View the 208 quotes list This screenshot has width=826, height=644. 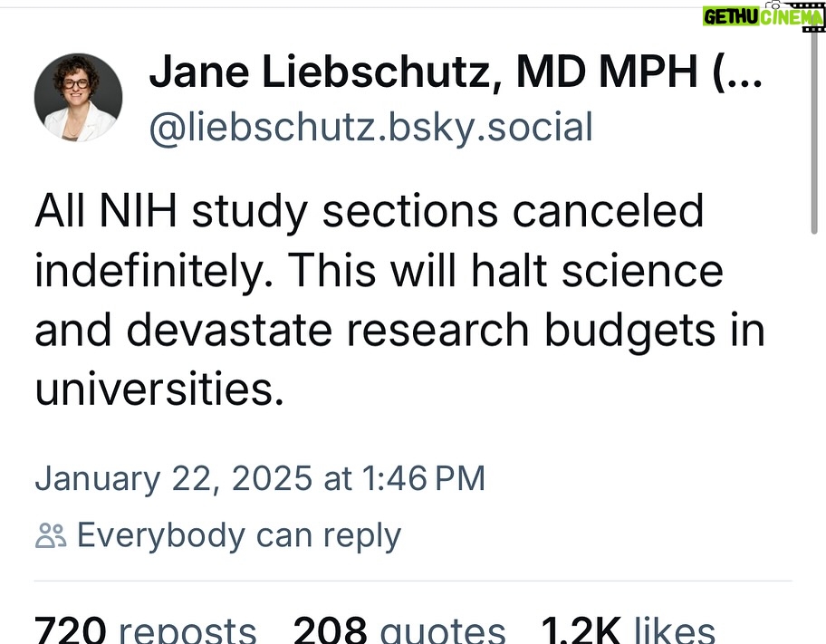click(399, 630)
